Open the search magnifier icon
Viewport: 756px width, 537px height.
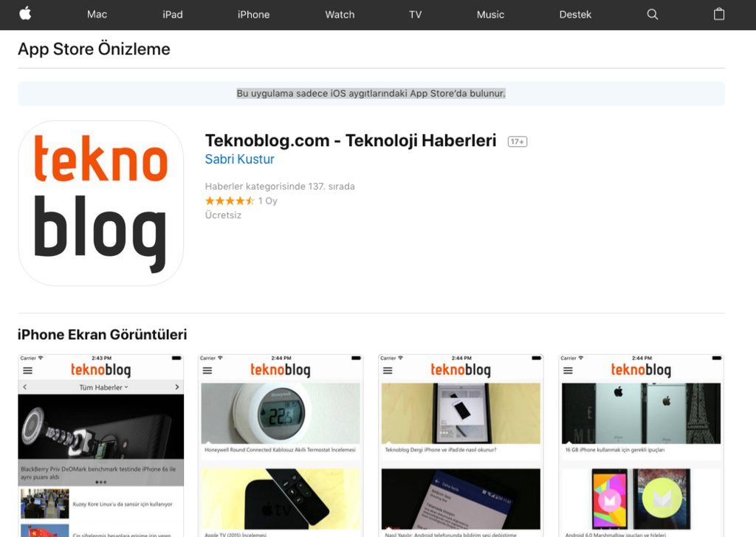coord(652,15)
